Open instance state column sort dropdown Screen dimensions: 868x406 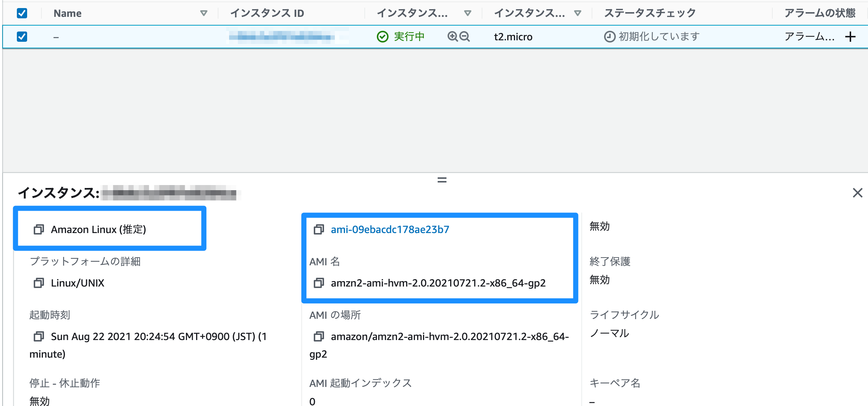coord(467,13)
